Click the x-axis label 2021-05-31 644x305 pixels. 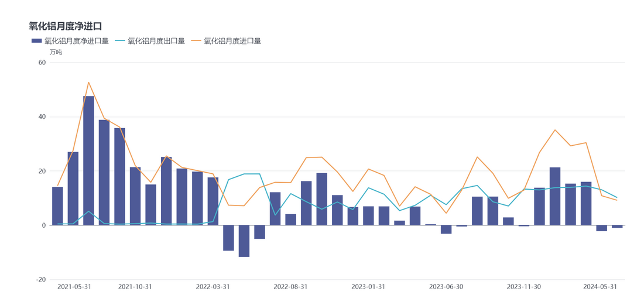74,286
